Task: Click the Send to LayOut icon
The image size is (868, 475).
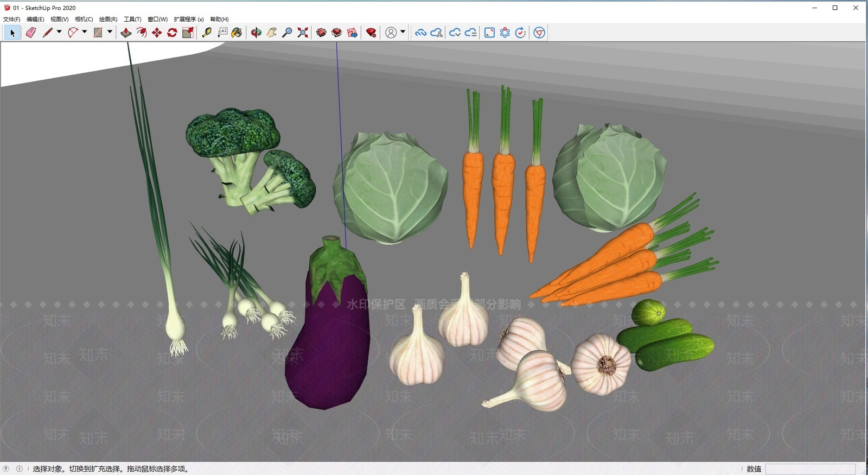Action: pos(352,33)
